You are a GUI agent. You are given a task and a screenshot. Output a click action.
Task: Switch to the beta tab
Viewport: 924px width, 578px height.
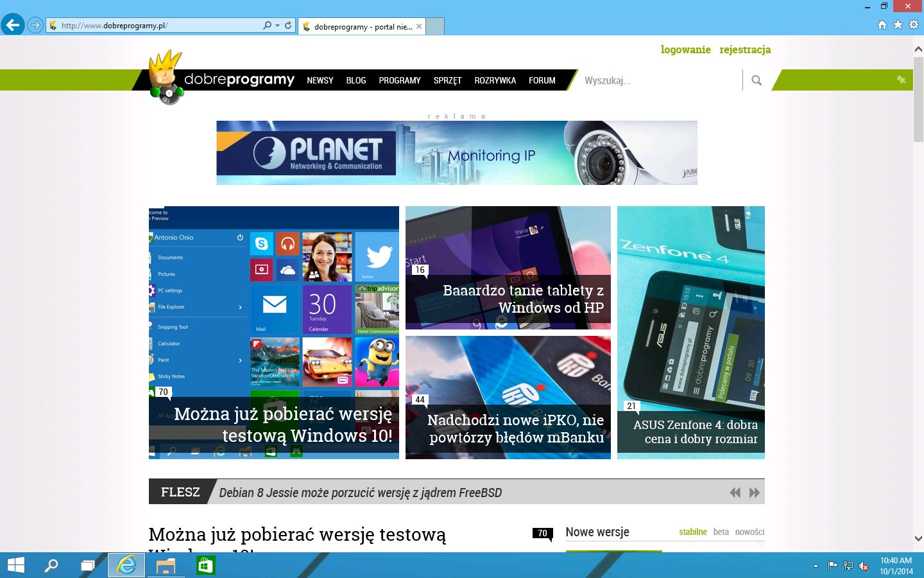[x=721, y=532]
